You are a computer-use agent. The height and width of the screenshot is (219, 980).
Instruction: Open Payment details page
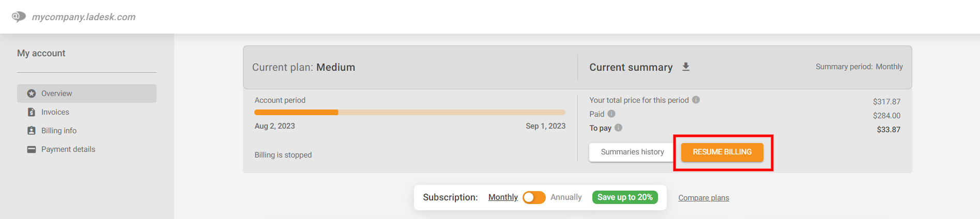(68, 149)
